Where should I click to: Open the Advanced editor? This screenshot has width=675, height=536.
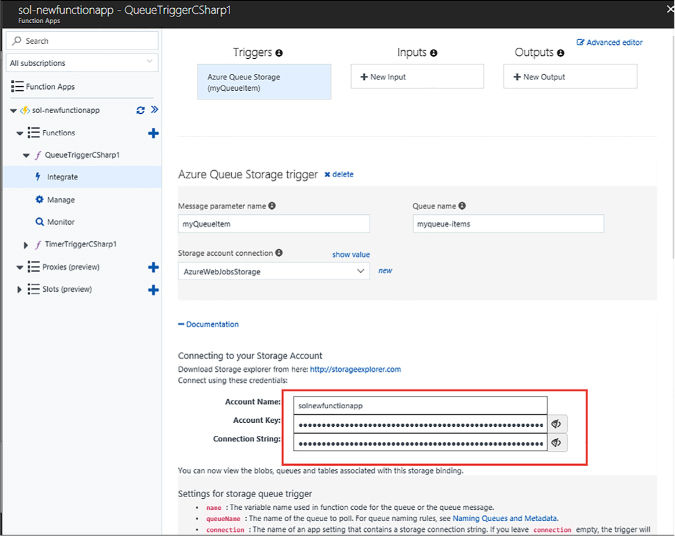[x=610, y=42]
